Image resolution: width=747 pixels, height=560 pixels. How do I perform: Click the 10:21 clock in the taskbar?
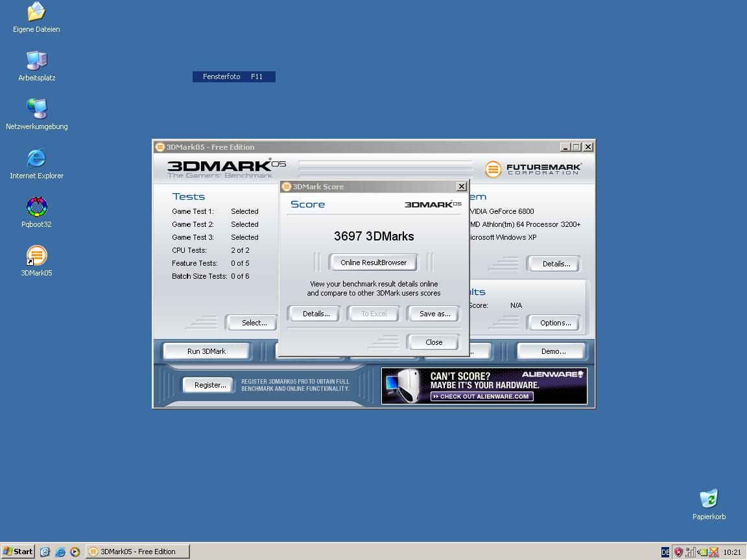click(x=731, y=552)
